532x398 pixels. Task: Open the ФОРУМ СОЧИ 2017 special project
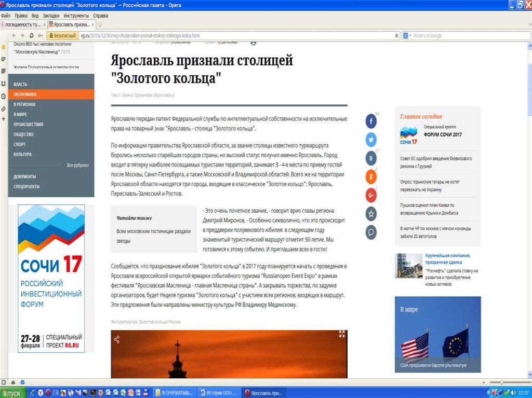point(443,134)
